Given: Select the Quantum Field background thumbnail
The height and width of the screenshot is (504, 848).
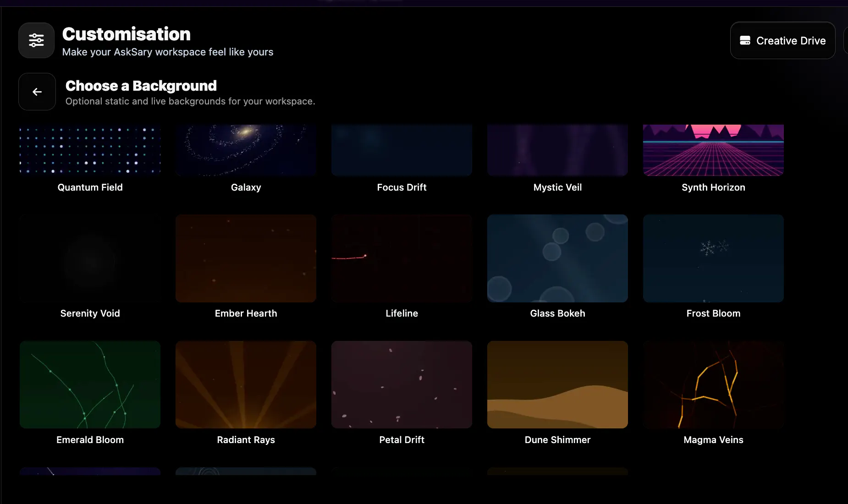Looking at the screenshot, I should point(90,150).
